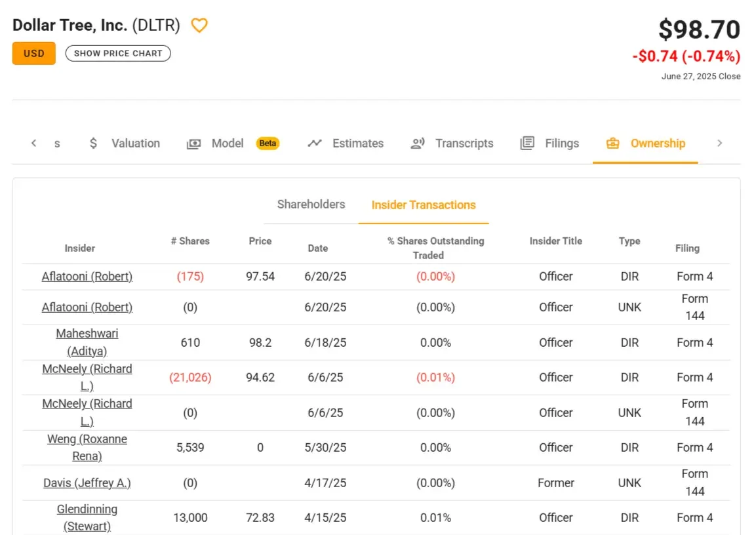Image resolution: width=756 pixels, height=535 pixels.
Task: Open the Model tab
Action: point(233,143)
